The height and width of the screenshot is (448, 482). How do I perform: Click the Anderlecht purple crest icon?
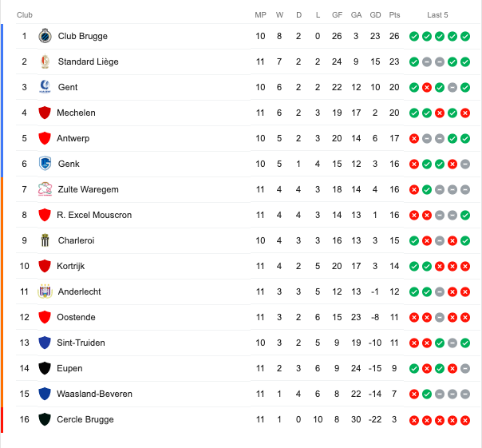45,291
